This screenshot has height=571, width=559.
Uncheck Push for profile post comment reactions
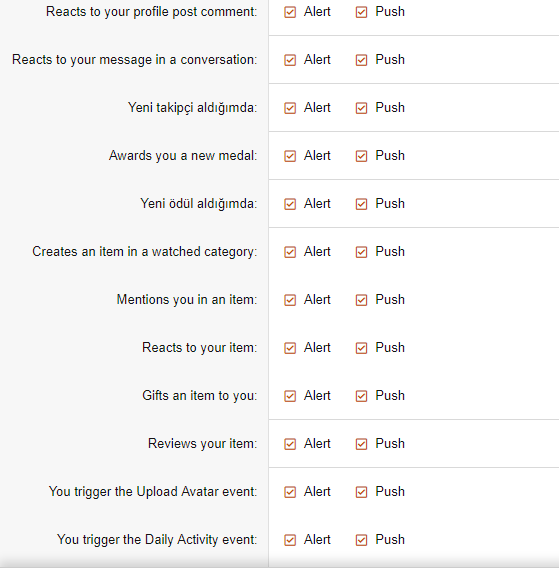pyautogui.click(x=361, y=12)
